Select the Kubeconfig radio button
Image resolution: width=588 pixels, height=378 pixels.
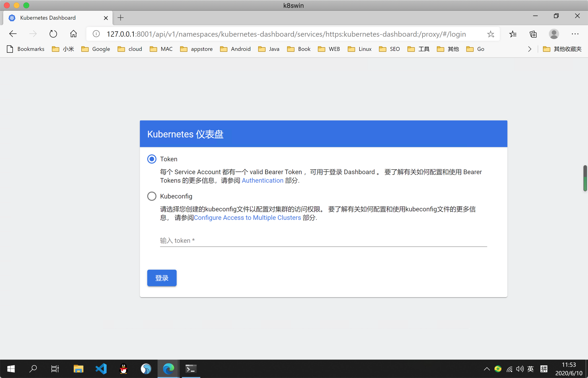152,196
